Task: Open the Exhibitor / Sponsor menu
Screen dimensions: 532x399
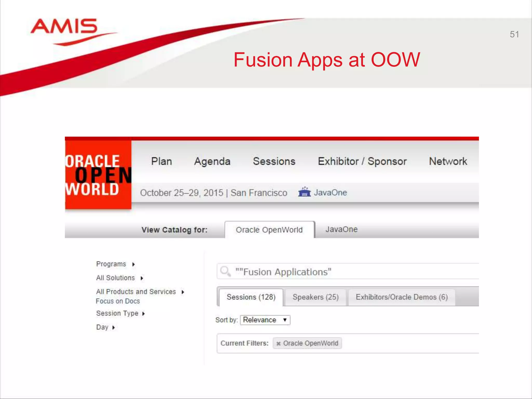Action: 362,161
